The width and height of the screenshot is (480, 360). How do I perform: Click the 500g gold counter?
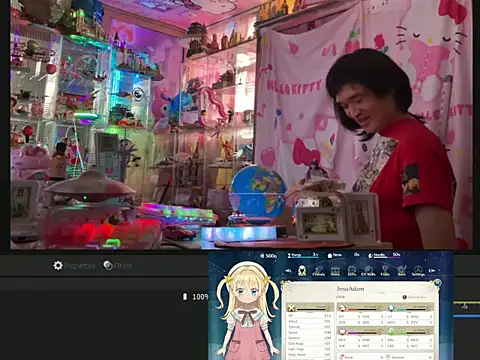coord(268,256)
